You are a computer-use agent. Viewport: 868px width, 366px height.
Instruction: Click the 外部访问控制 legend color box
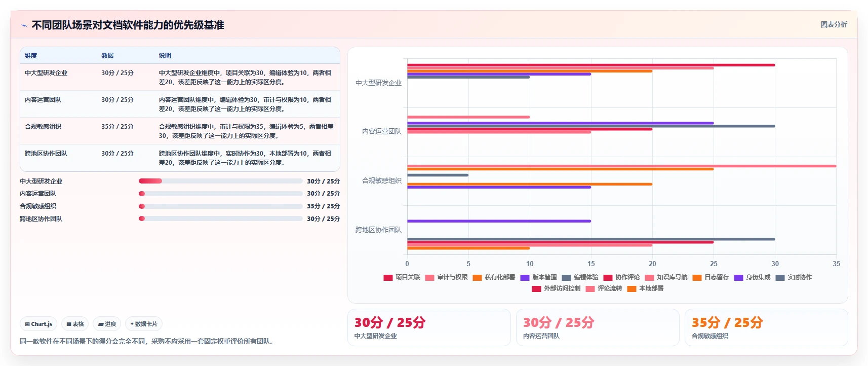point(536,288)
